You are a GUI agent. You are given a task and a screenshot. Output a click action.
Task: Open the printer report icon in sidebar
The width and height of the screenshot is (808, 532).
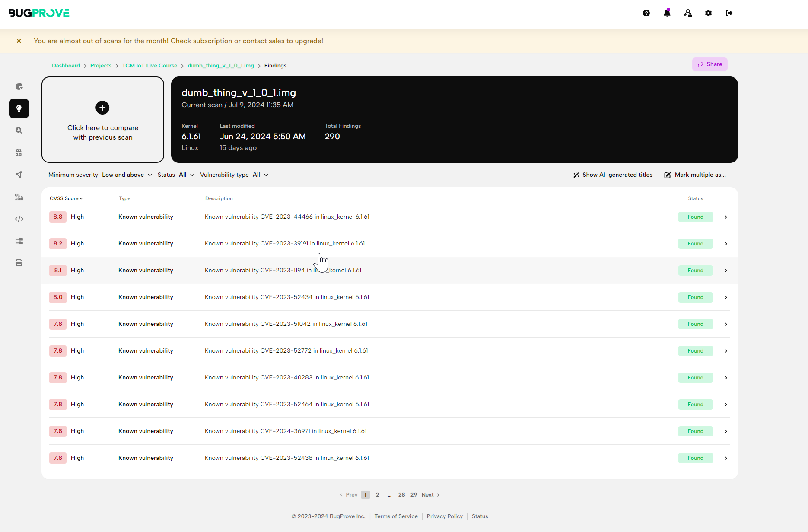pos(19,263)
